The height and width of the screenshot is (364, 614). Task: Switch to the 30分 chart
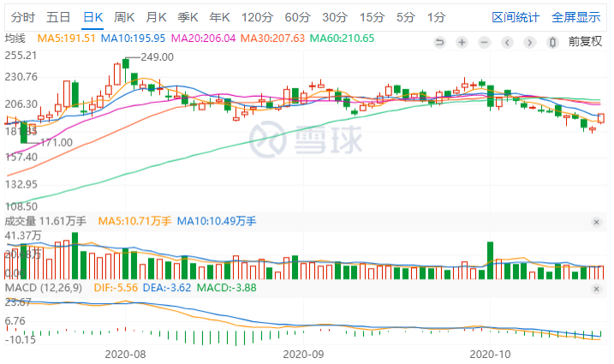335,17
